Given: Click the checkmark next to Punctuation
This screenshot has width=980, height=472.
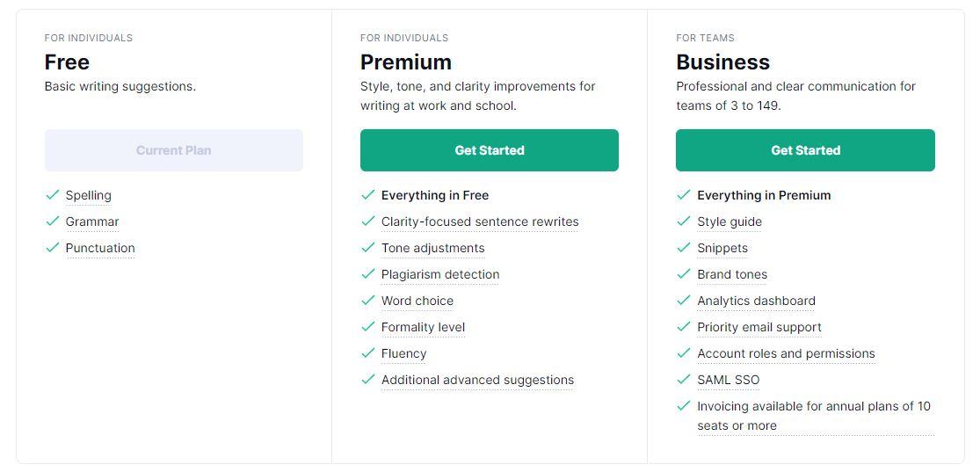Looking at the screenshot, I should pyautogui.click(x=52, y=248).
